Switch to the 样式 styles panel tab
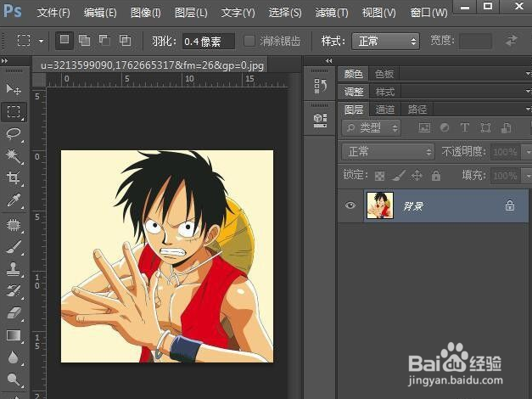Image resolution: width=532 pixels, height=399 pixels. click(x=385, y=92)
